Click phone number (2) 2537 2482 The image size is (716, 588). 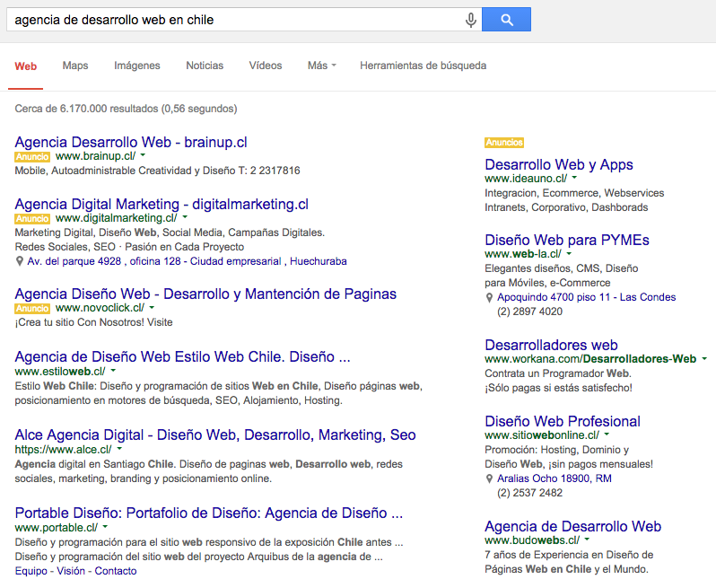pyautogui.click(x=529, y=493)
